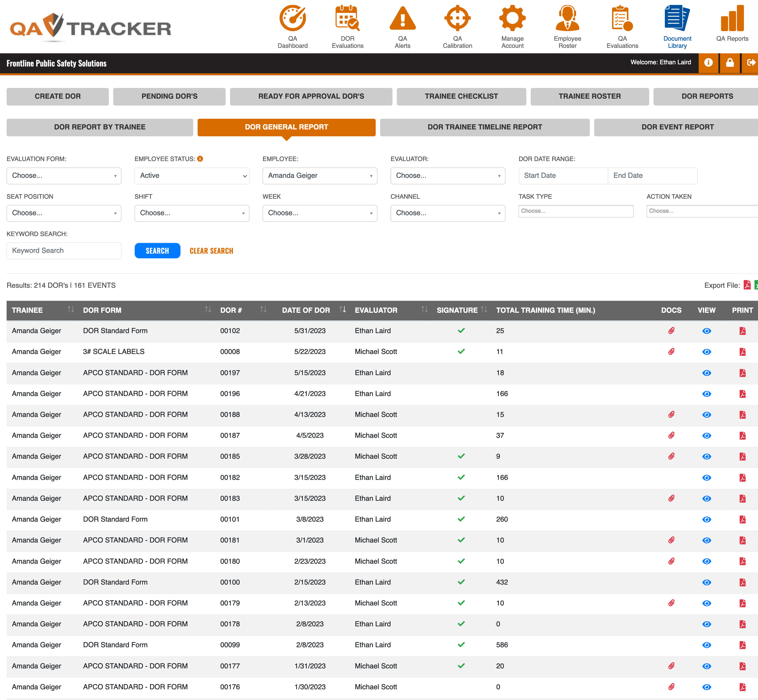This screenshot has height=700, width=758.
Task: Open the Document Library icon
Action: coord(677,18)
